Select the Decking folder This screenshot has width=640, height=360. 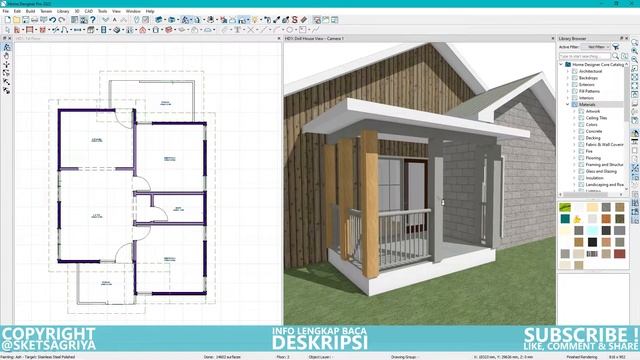593,138
